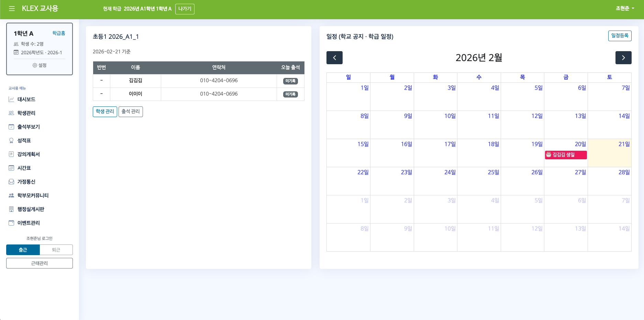Click the 행정실게시판 building icon
This screenshot has height=320, width=644.
(11, 209)
